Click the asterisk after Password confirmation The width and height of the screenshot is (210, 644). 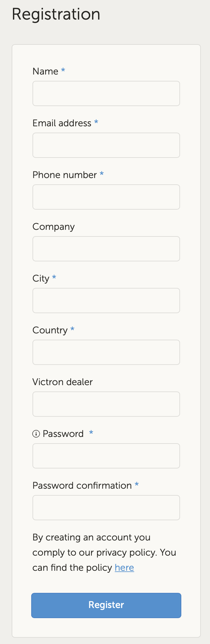click(137, 485)
